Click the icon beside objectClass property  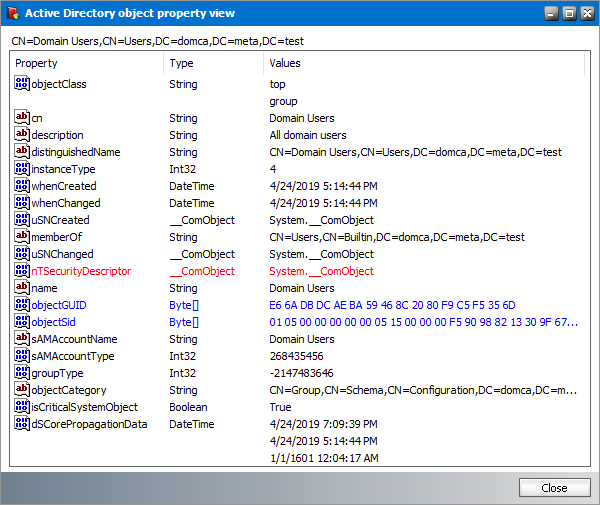(22, 83)
